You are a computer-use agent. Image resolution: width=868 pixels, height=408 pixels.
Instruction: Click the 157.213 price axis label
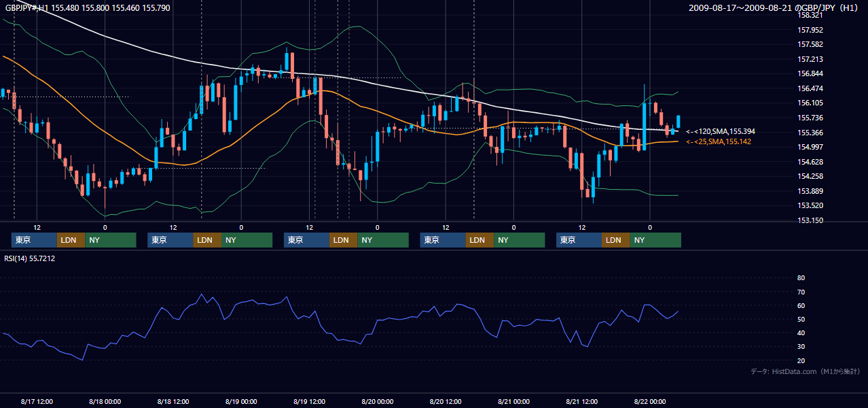810,59
